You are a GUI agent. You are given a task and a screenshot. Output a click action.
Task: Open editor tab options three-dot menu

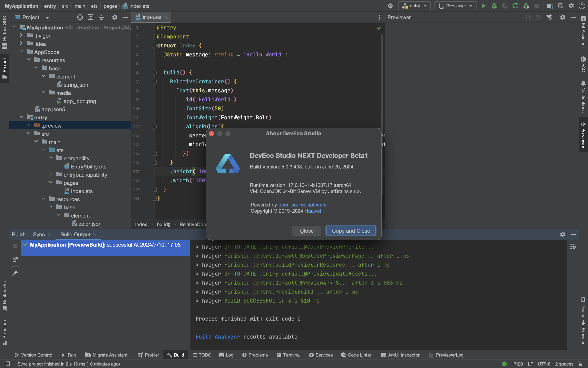click(x=380, y=17)
